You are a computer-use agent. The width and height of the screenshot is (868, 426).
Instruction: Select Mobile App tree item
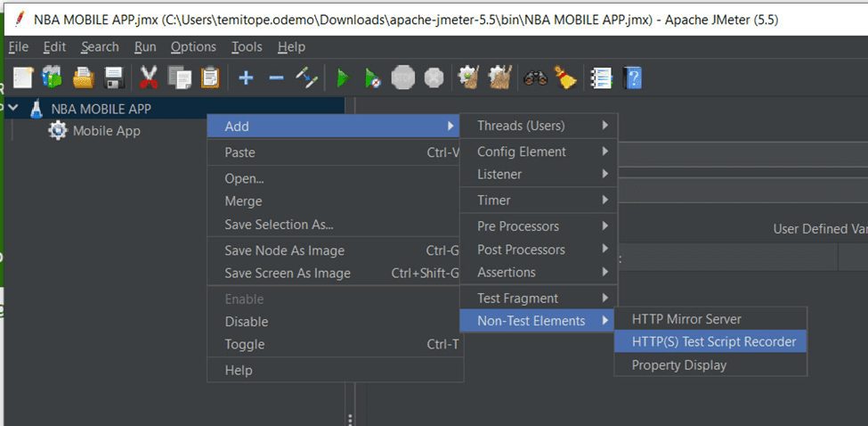point(106,131)
